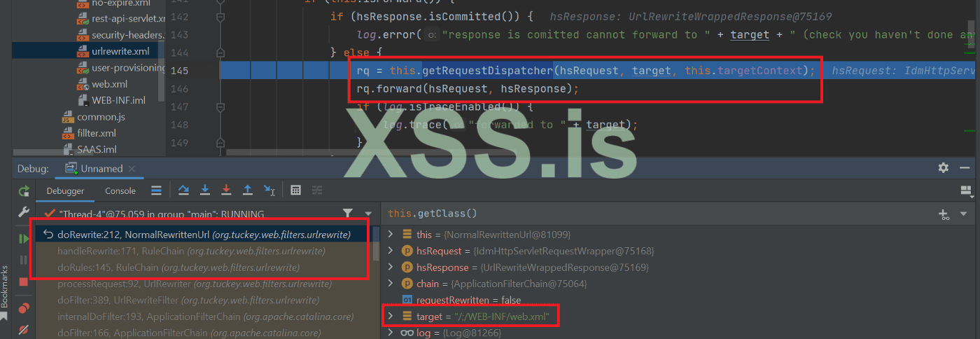This screenshot has width=980, height=339.
Task: Switch to the Debugger tab
Action: pyautogui.click(x=65, y=191)
